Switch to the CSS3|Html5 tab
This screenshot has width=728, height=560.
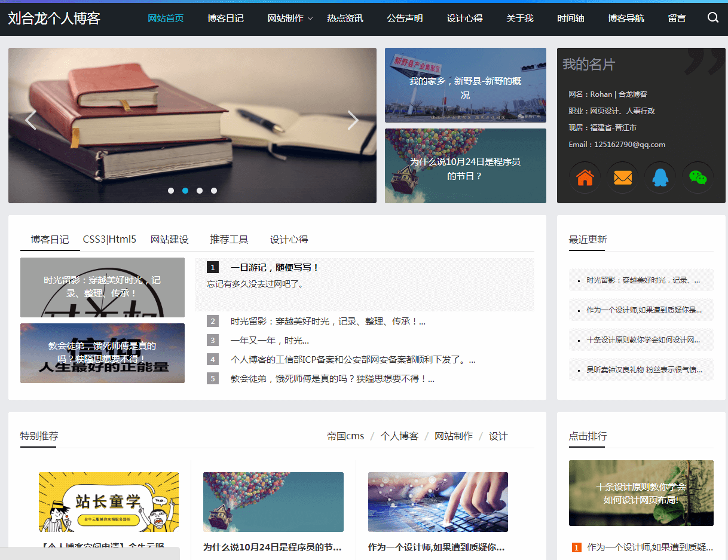(109, 240)
